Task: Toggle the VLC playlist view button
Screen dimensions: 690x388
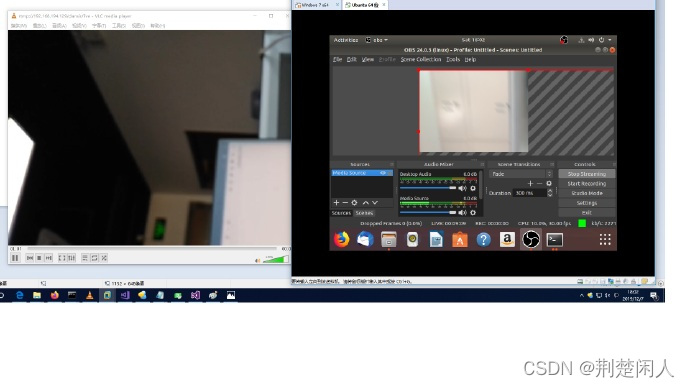Action: pos(85,258)
